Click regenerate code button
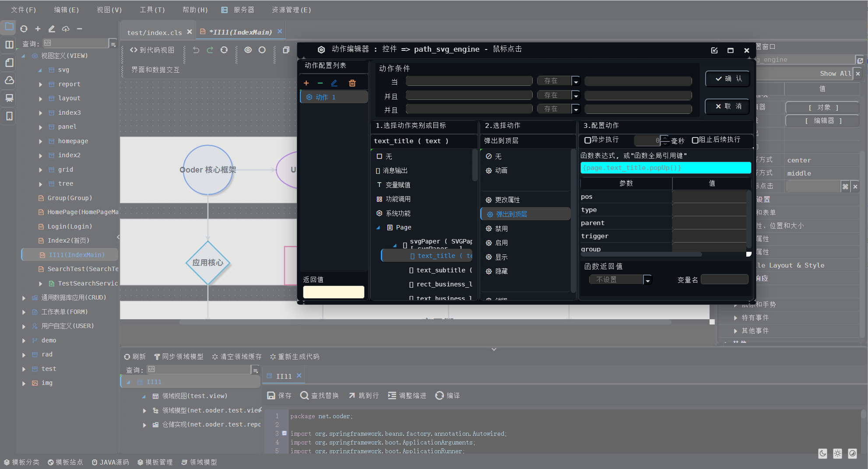The image size is (868, 469). (x=295, y=357)
